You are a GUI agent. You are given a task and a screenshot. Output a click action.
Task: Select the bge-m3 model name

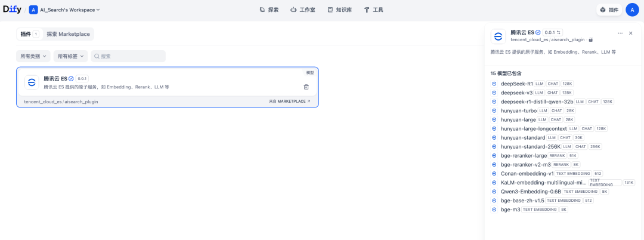click(x=510, y=210)
